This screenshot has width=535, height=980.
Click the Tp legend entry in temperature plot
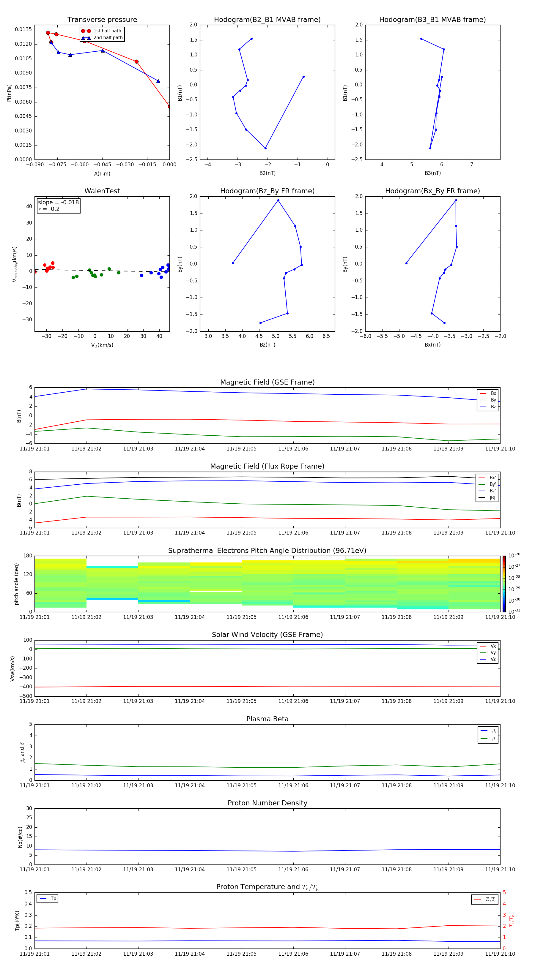pyautogui.click(x=48, y=899)
